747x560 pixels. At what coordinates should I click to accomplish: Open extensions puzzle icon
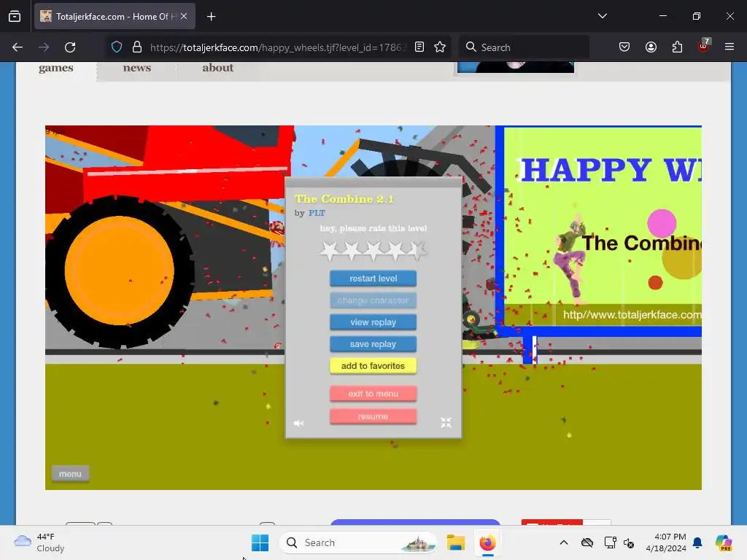tap(677, 47)
